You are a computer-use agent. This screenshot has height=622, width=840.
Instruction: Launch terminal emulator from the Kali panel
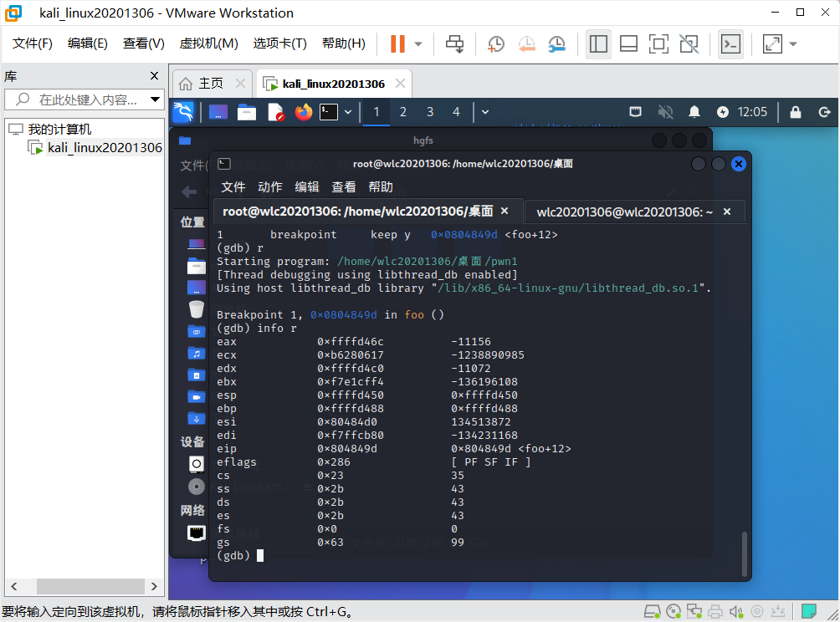click(329, 112)
